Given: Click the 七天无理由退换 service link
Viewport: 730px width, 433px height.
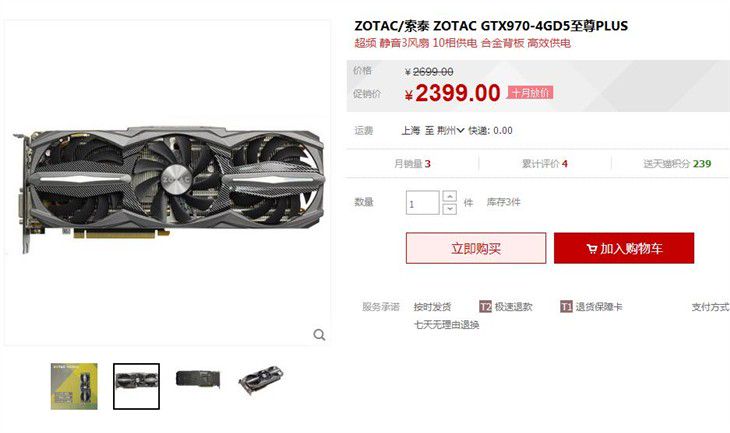Looking at the screenshot, I should 446,325.
